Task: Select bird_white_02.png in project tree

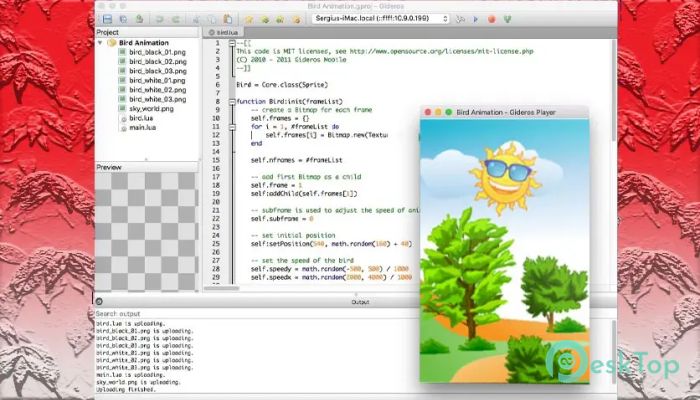Action: tap(158, 90)
